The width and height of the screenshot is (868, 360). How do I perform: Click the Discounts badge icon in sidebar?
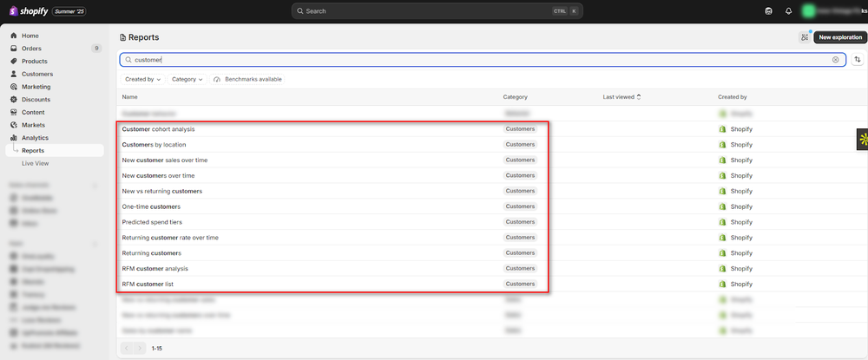14,100
